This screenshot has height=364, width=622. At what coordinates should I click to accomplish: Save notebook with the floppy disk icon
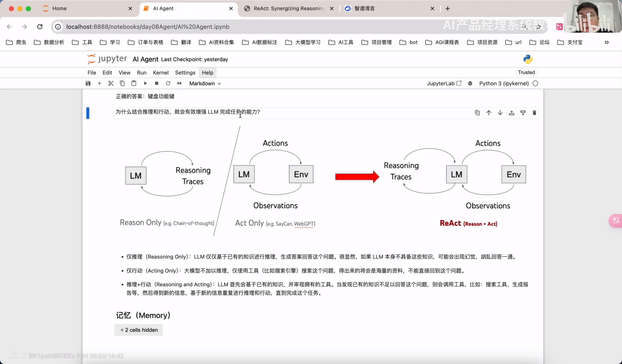(88, 83)
